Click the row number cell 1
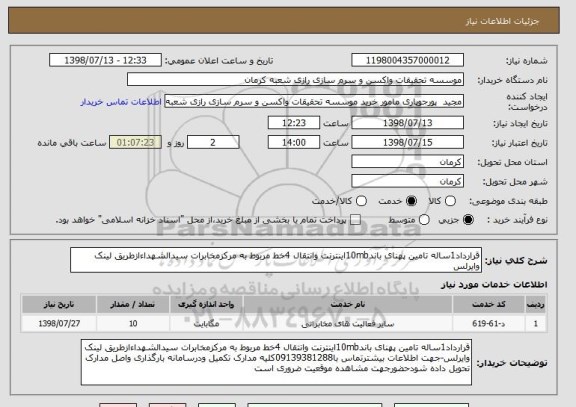The image size is (576, 407). click(x=536, y=324)
